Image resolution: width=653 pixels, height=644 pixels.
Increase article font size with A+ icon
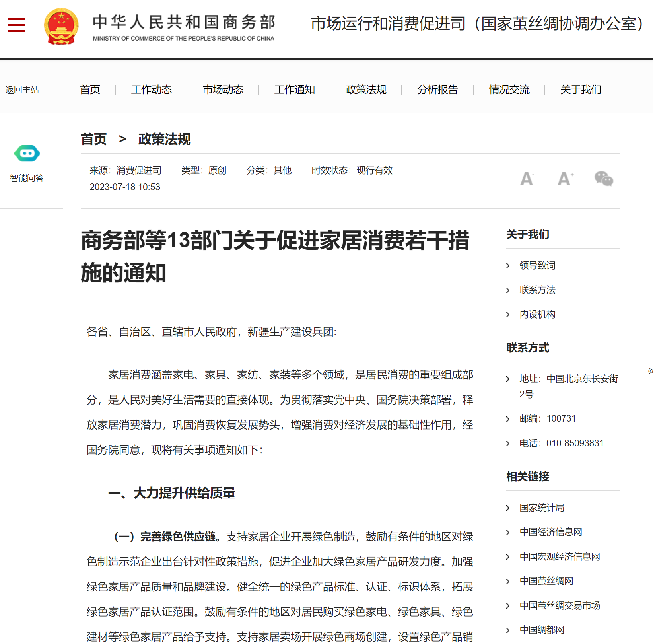[x=565, y=179]
